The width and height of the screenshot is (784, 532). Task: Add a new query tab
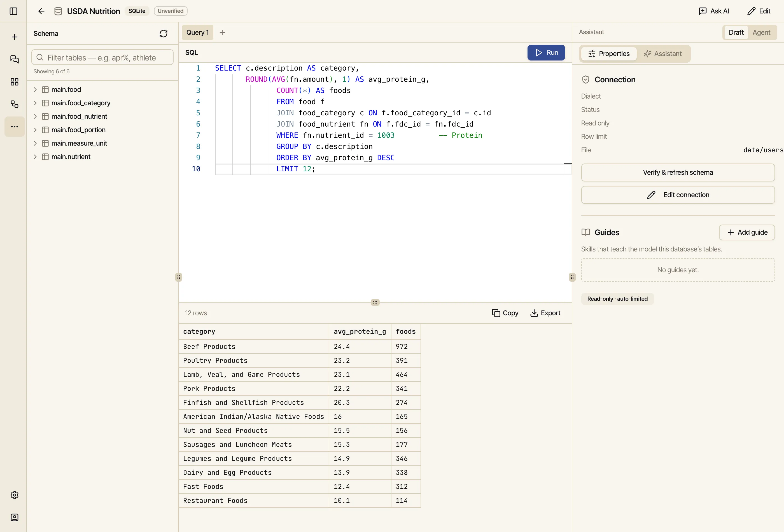pyautogui.click(x=222, y=32)
